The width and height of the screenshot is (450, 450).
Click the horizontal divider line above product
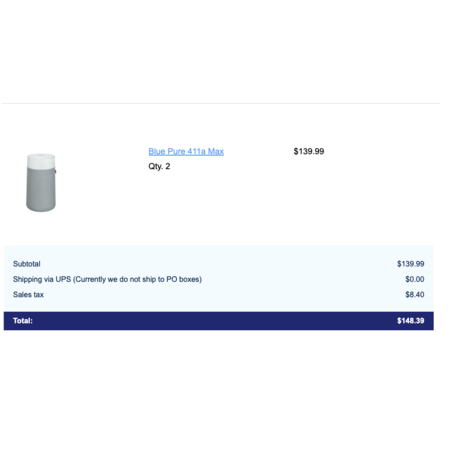[x=221, y=103]
